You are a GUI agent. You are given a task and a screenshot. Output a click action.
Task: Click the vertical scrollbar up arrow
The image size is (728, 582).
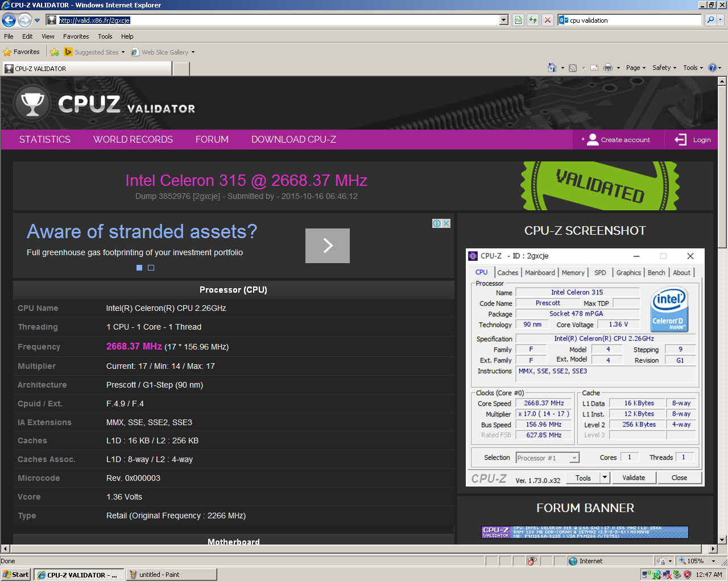[722, 81]
